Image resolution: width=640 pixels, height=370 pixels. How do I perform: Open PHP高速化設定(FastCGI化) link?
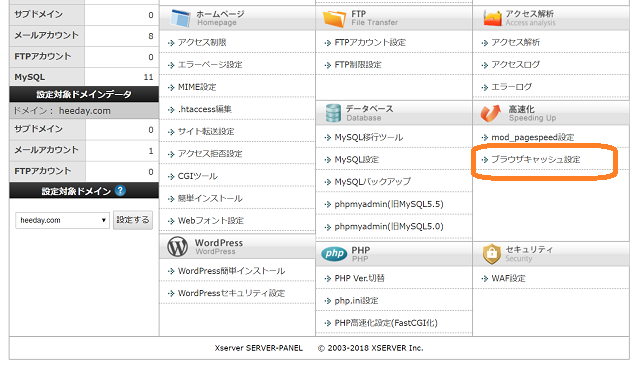pos(386,323)
